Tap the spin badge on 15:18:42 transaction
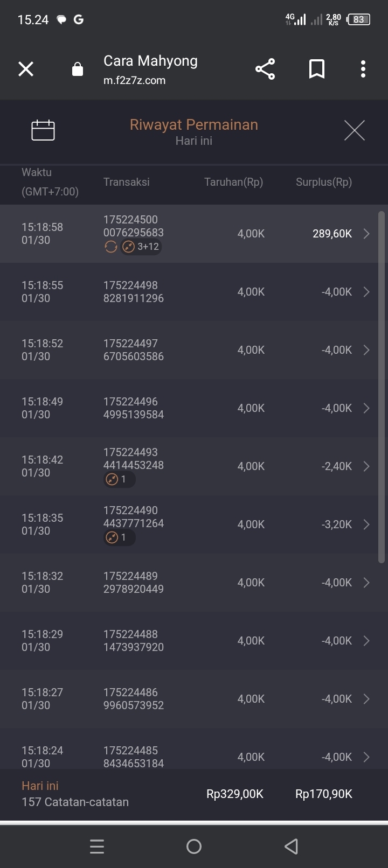Screen dimensions: 388x868 coord(119,479)
